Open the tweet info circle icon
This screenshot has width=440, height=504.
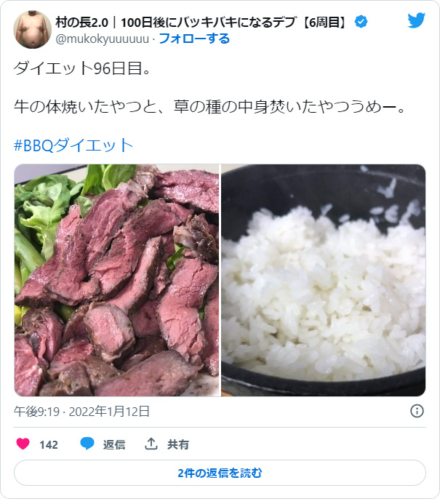click(417, 411)
